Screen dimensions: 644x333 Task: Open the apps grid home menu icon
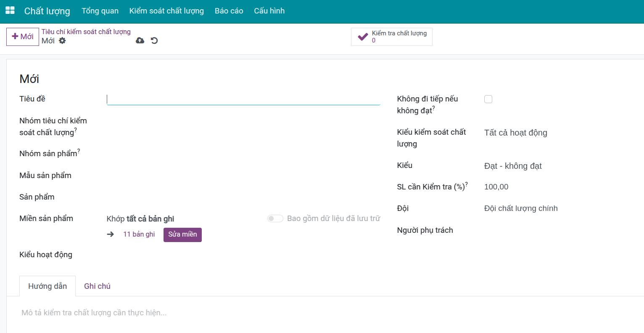(10, 11)
